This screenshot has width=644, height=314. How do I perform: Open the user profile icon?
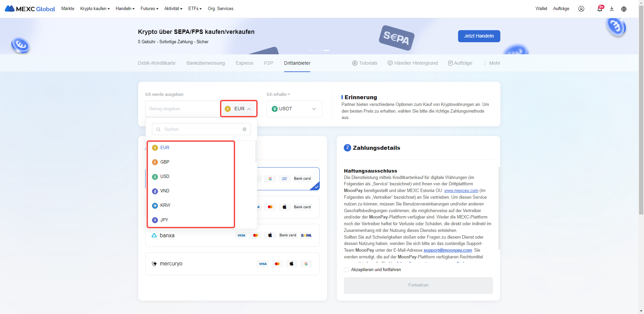pos(581,9)
